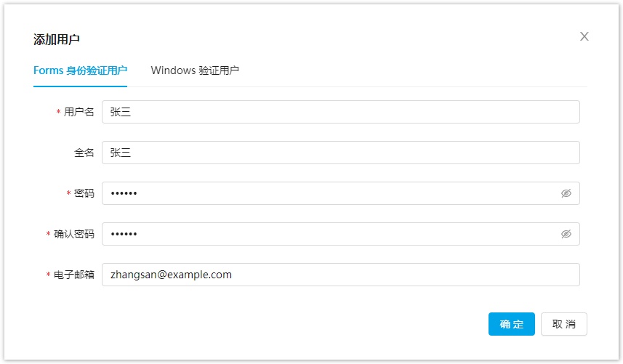
Task: Click the 密码 label text
Action: pyautogui.click(x=84, y=193)
